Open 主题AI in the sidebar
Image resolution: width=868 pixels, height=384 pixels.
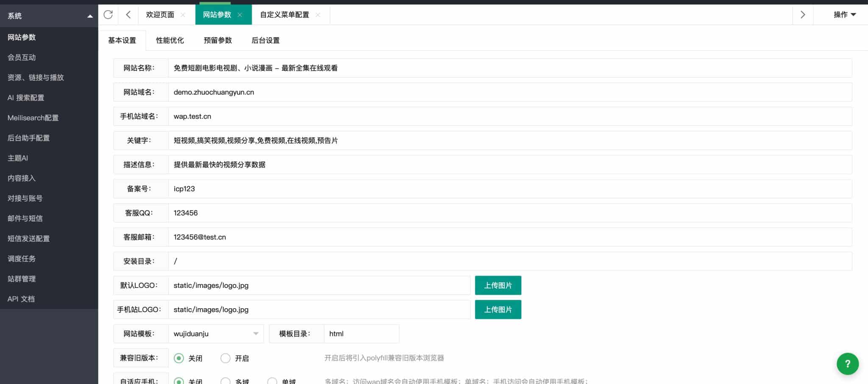click(x=49, y=158)
